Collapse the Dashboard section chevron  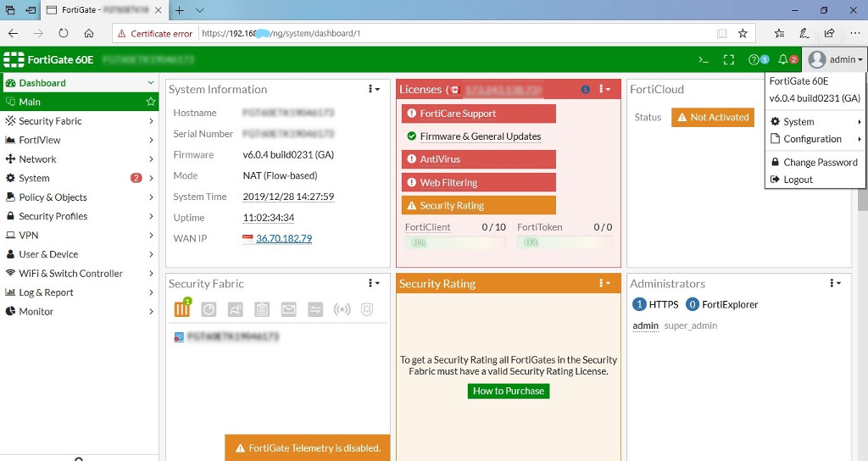151,83
